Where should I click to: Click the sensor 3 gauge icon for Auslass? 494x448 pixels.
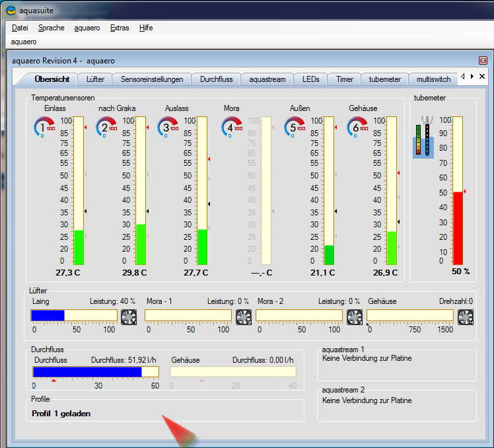coord(168,127)
